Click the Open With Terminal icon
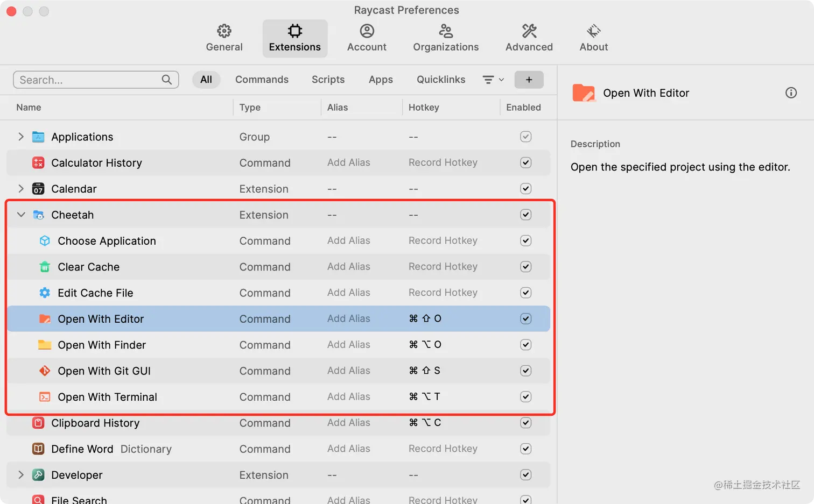 [x=45, y=397]
